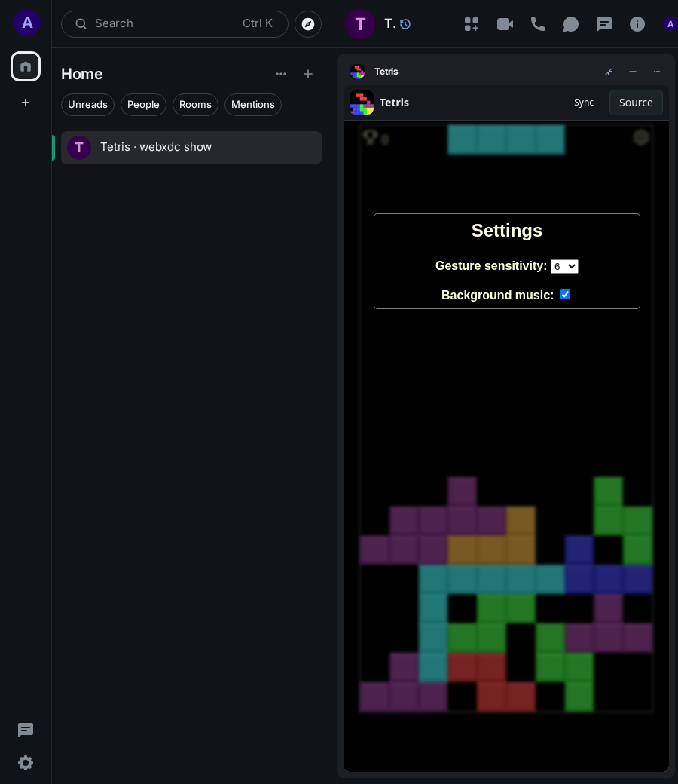This screenshot has height=784, width=678.
Task: Click the room avatar T in the header
Action: point(360,24)
